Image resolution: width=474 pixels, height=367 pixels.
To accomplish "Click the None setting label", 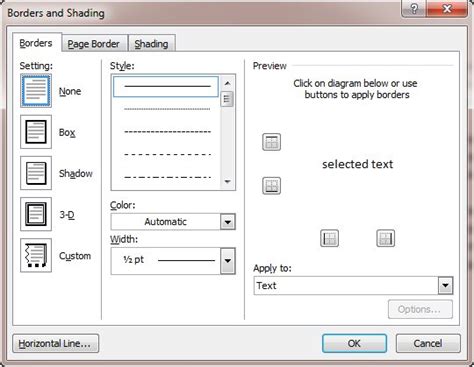I will click(70, 91).
